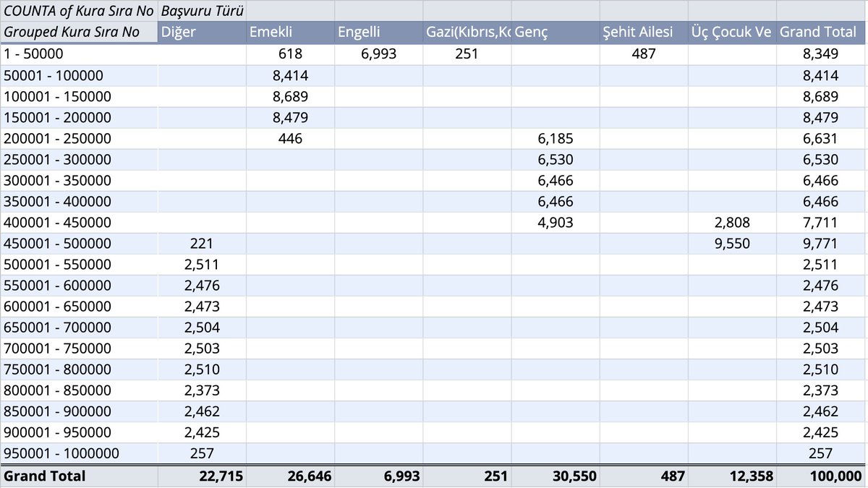
Task: Click the 'Engelli' column header
Action: point(378,32)
